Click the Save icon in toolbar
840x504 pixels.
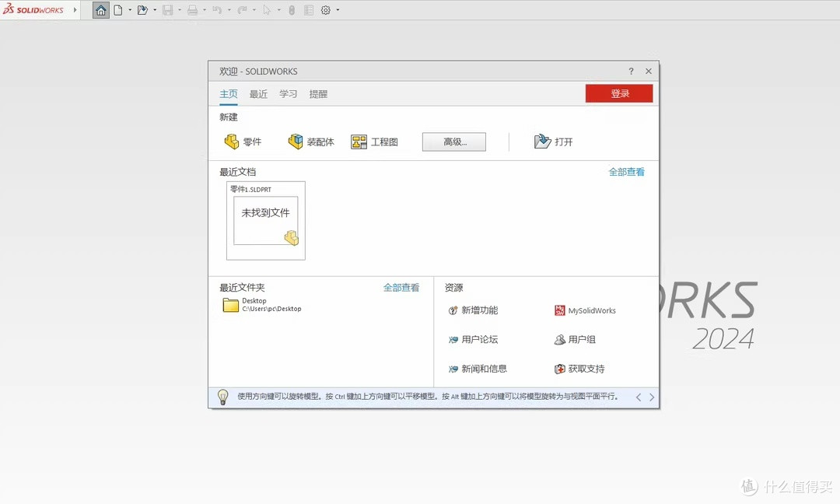168,9
